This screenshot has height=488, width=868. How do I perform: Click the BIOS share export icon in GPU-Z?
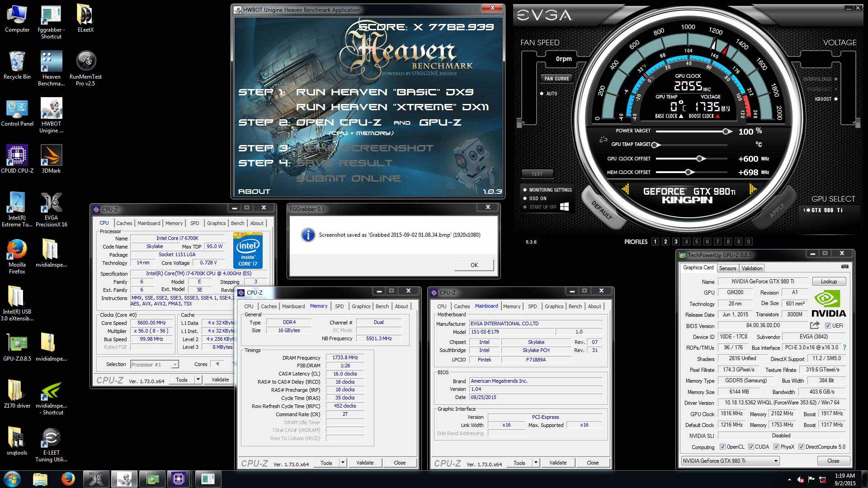pos(815,325)
